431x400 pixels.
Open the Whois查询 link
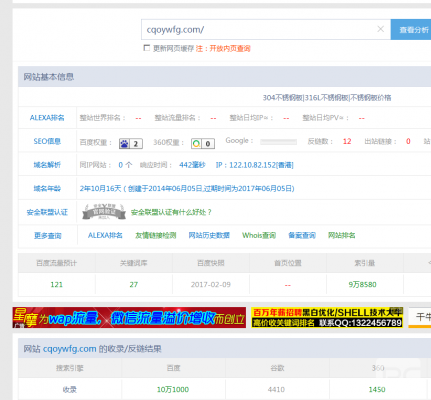coord(259,235)
